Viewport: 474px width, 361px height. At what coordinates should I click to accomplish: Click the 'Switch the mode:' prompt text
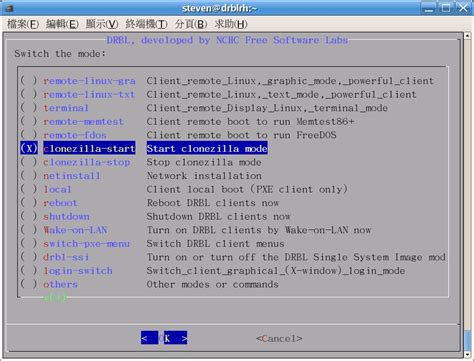click(x=60, y=54)
